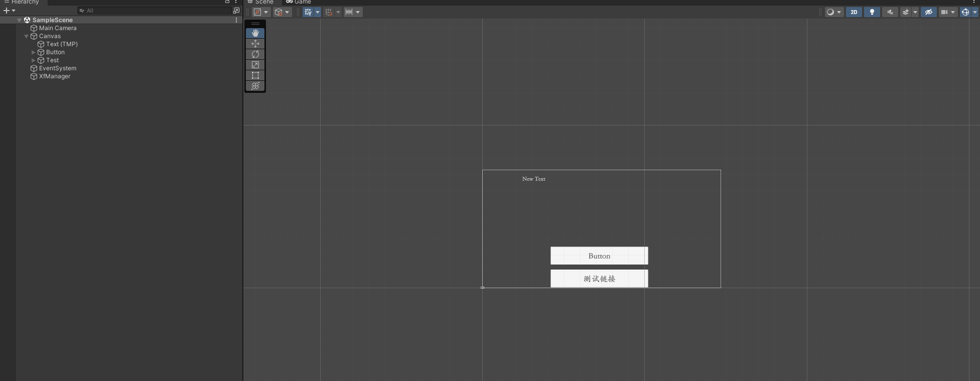Image resolution: width=980 pixels, height=381 pixels.
Task: Switch to the Game tab
Action: pyautogui.click(x=299, y=2)
